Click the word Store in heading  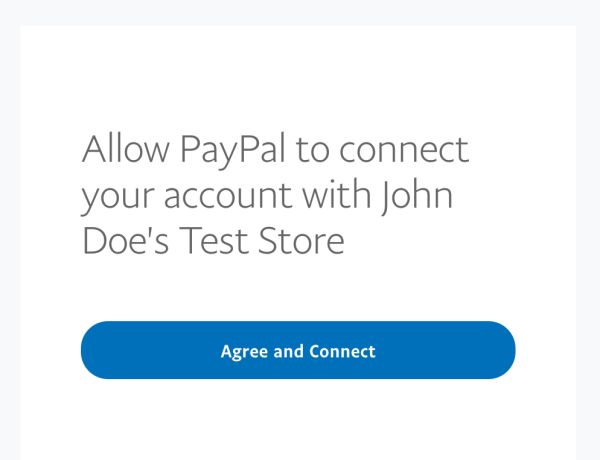302,241
